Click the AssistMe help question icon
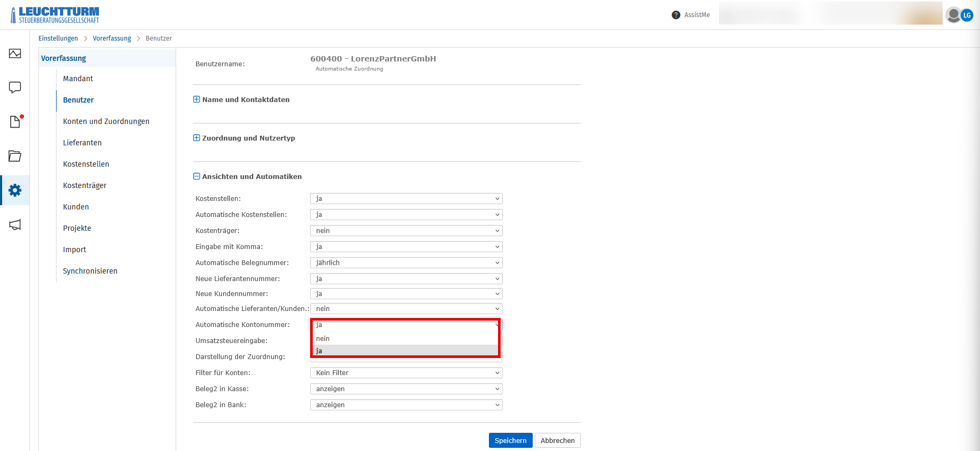Viewport: 980px width, 451px height. tap(676, 15)
